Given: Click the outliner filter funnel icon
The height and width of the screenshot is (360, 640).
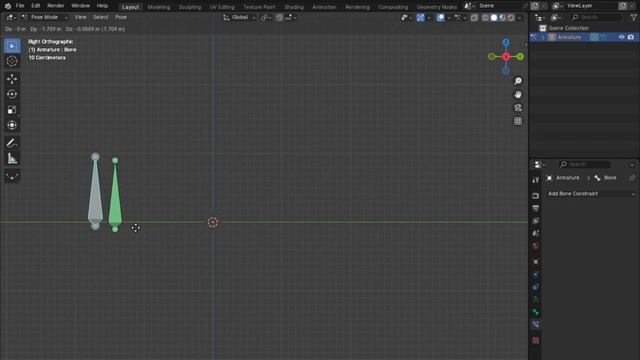Looking at the screenshot, I should coord(633,17).
